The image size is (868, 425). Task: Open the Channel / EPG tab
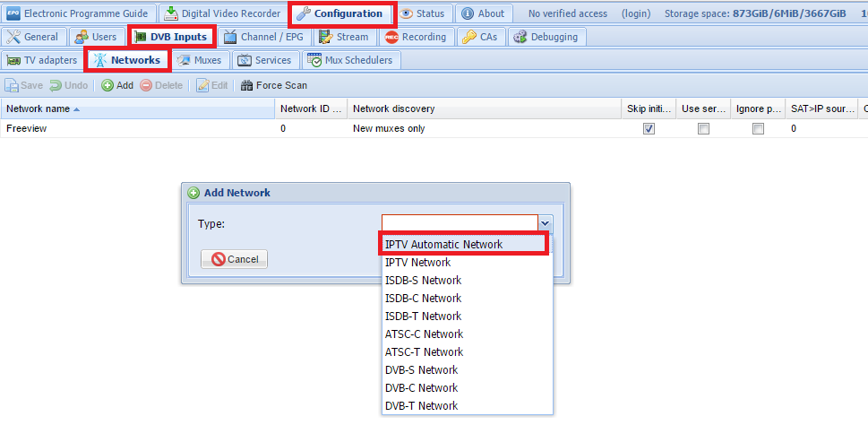(264, 37)
